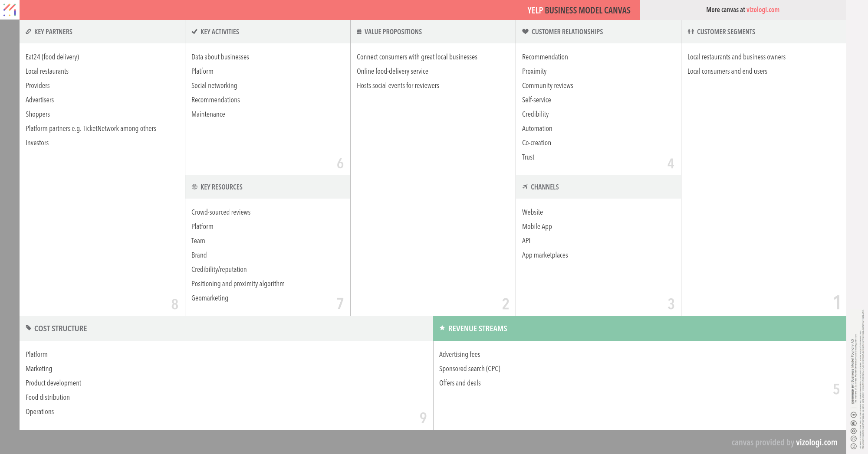This screenshot has height=454, width=868.
Task: Click the Yelp Business Model Canvas title
Action: [579, 10]
